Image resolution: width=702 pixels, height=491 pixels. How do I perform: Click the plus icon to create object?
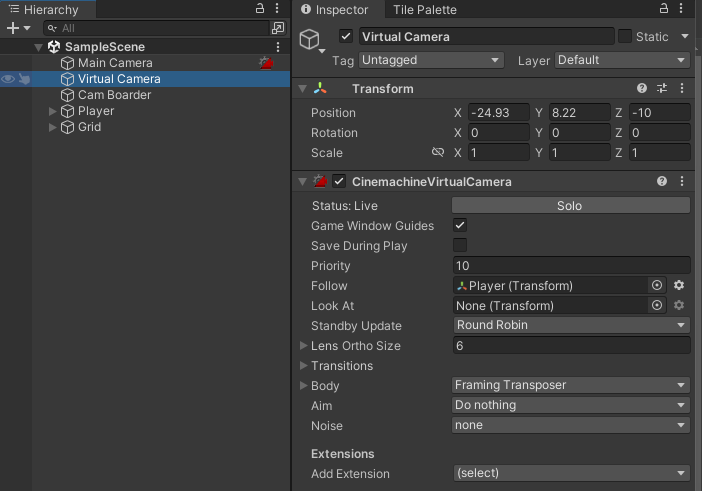coord(13,28)
